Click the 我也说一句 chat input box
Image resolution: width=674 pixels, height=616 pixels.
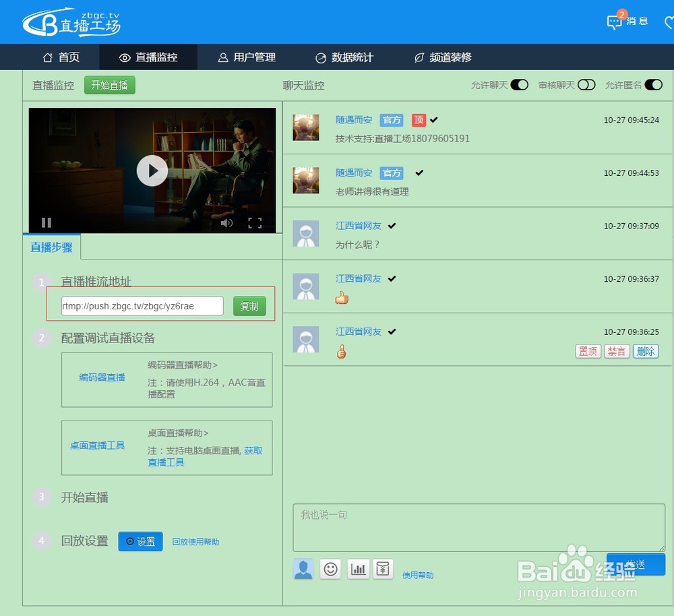[x=478, y=527]
